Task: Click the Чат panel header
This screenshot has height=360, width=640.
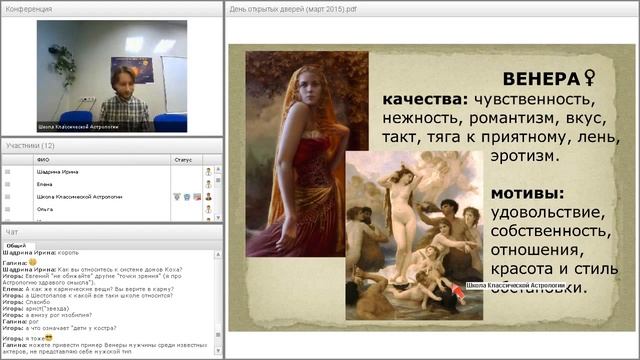Action: [112, 232]
